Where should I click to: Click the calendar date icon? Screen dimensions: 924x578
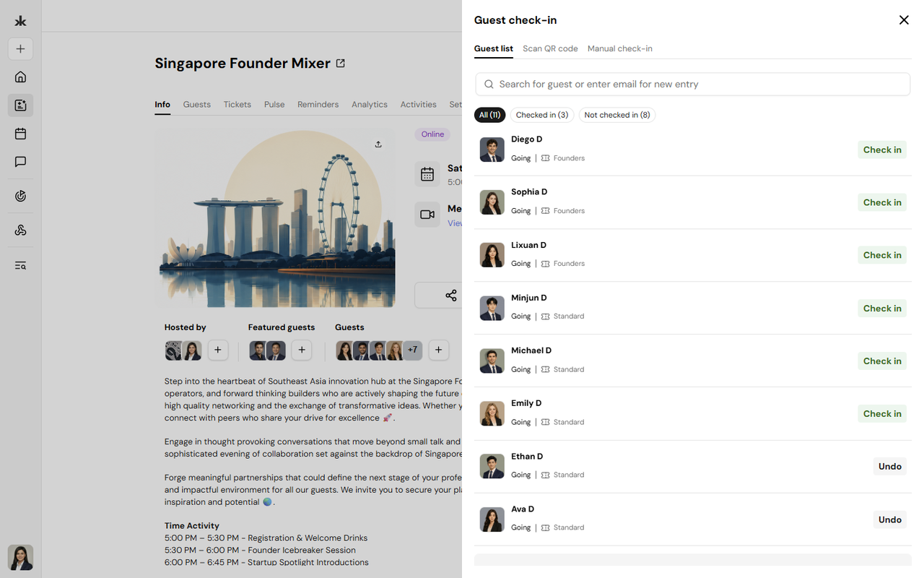(427, 174)
